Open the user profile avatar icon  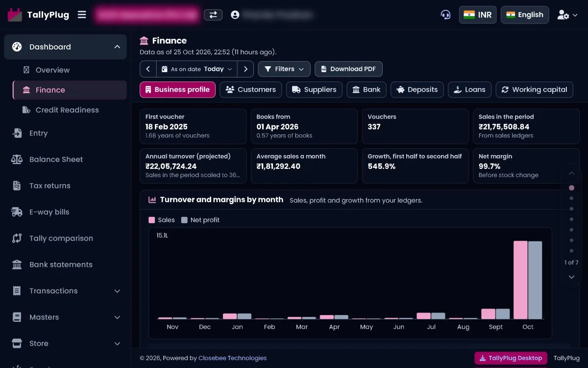pos(235,15)
